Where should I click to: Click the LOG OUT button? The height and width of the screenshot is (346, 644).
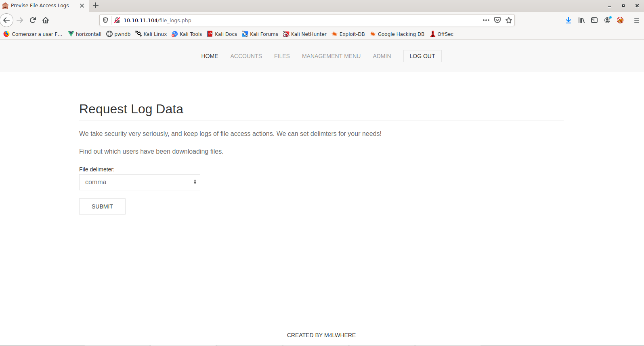pos(422,56)
